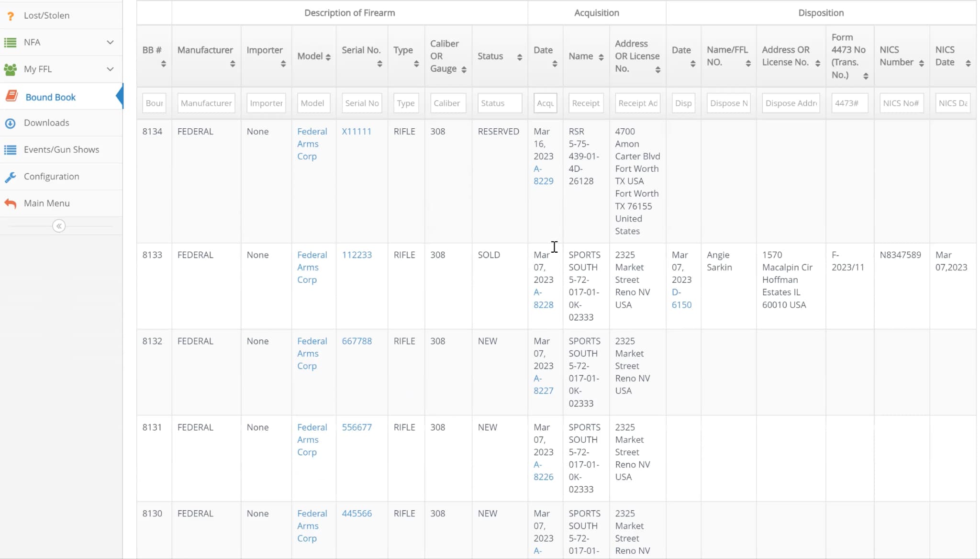The image size is (980, 559).
Task: Open disposition D-6150 link
Action: point(681,299)
